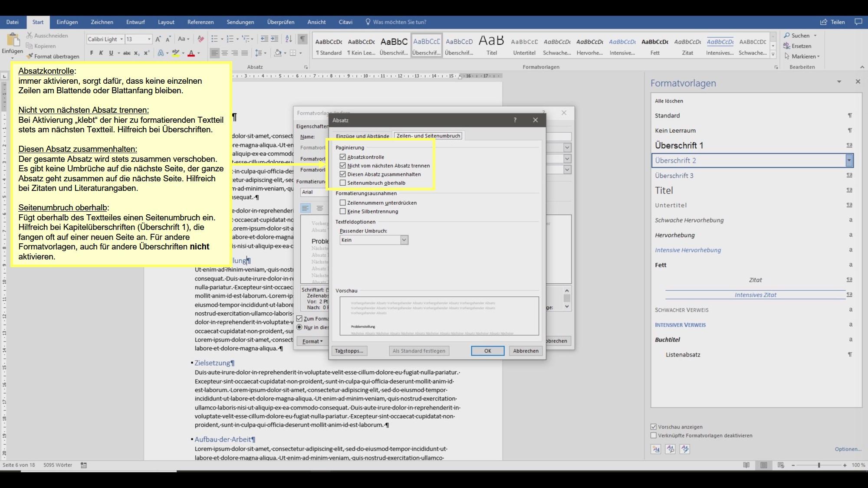
Task: Open Formatvorlagen pane options arrow
Action: click(x=839, y=82)
